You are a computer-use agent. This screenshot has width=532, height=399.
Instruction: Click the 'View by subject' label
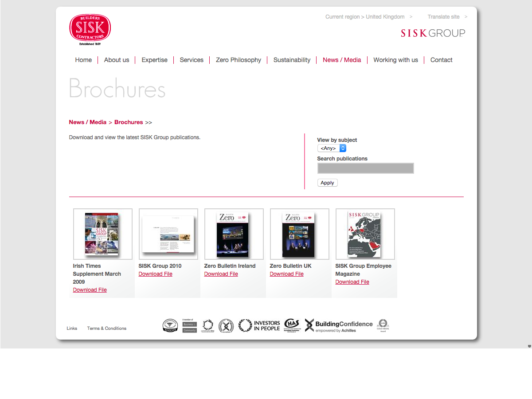point(337,140)
